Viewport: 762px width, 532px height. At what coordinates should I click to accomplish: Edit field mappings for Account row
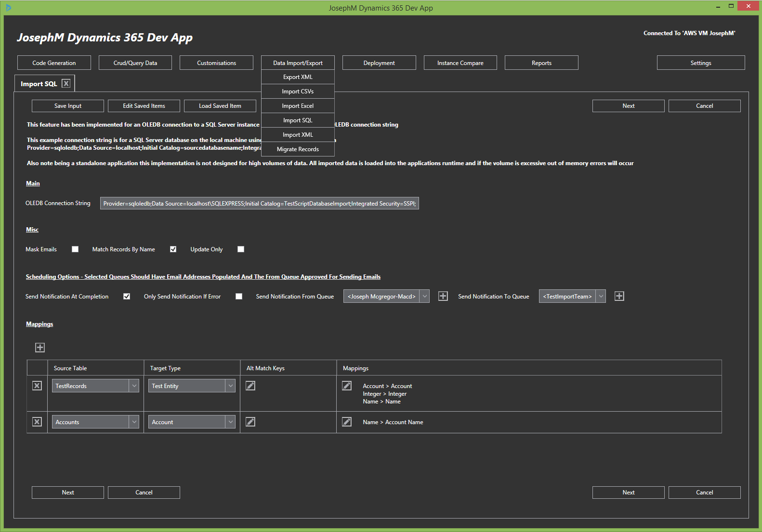pyautogui.click(x=347, y=422)
